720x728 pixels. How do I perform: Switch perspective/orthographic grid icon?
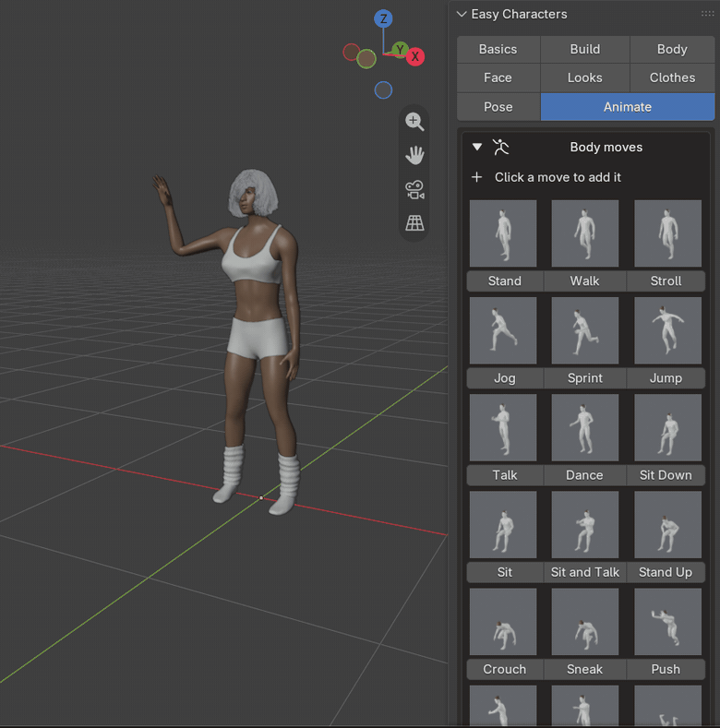(x=414, y=223)
